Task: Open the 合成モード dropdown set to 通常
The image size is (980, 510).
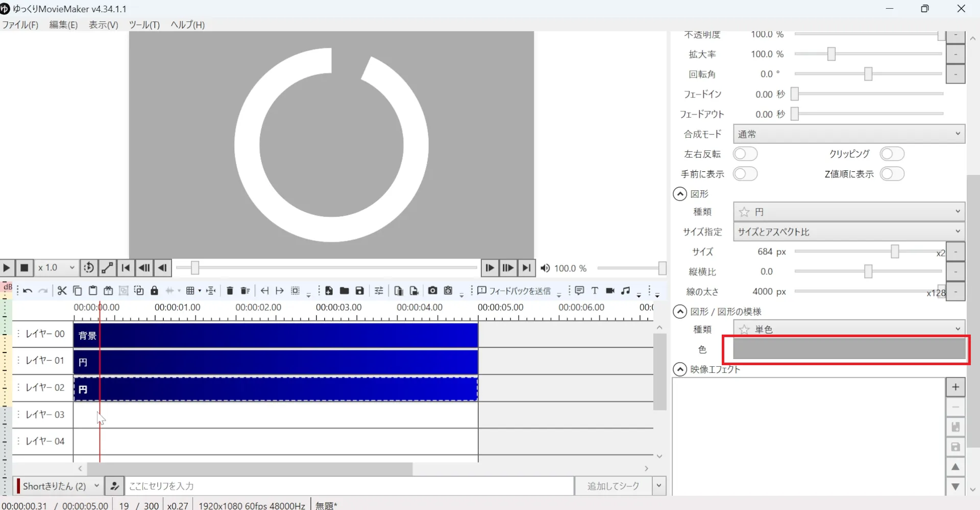Action: coord(849,134)
